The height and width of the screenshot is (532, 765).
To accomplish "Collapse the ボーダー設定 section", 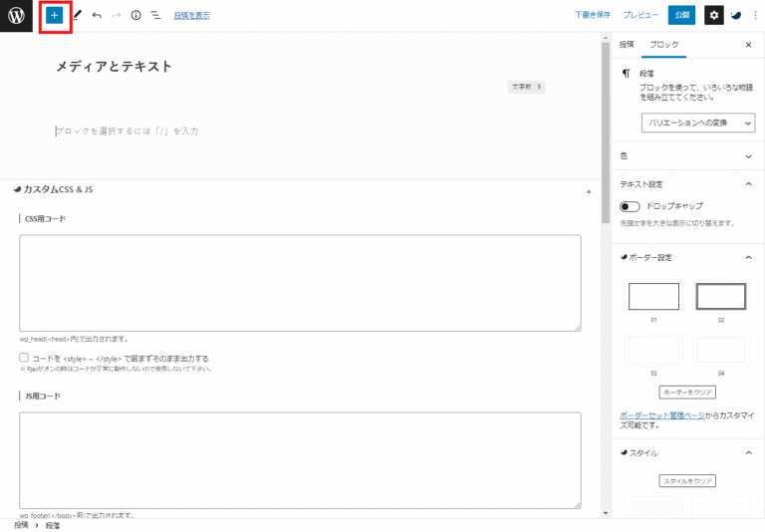I will coord(748,257).
